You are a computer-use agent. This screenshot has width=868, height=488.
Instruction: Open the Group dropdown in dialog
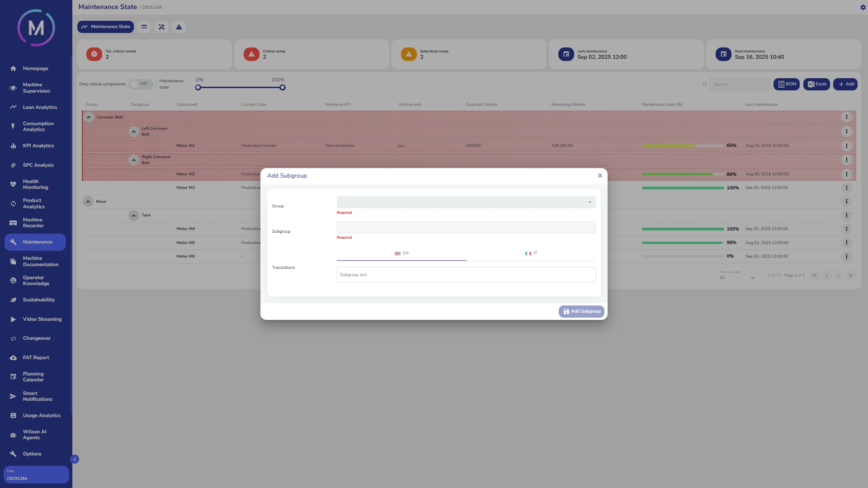click(x=466, y=202)
